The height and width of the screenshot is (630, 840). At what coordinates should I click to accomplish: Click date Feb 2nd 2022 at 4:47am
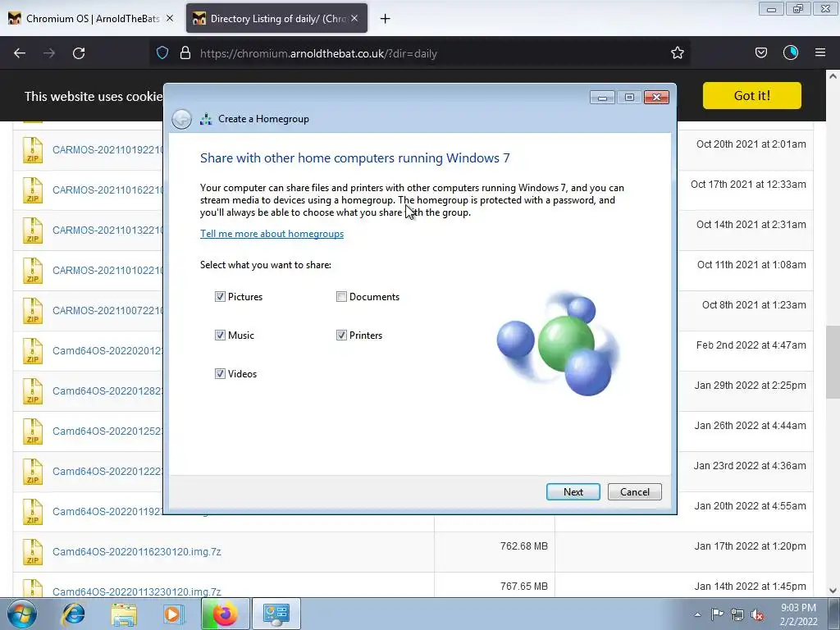[x=751, y=345]
